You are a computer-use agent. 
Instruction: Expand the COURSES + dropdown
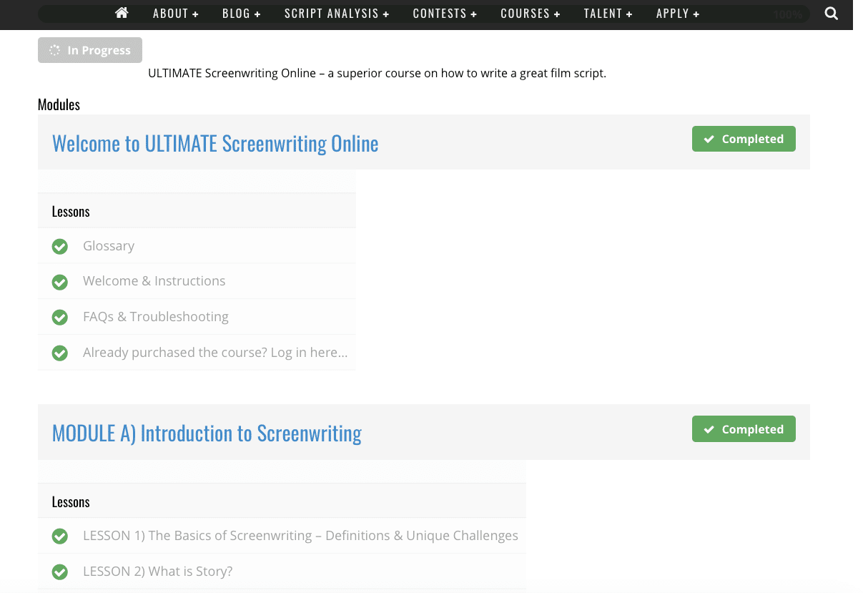[x=530, y=14]
